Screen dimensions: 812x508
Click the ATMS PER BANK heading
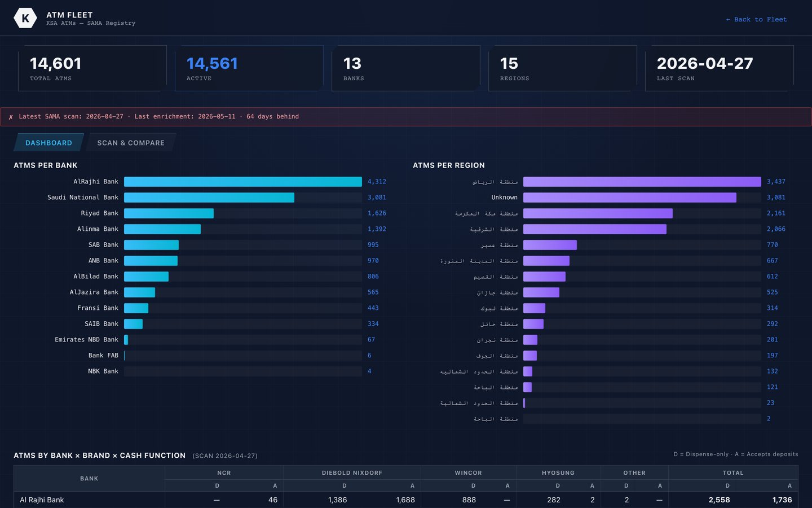(46, 165)
